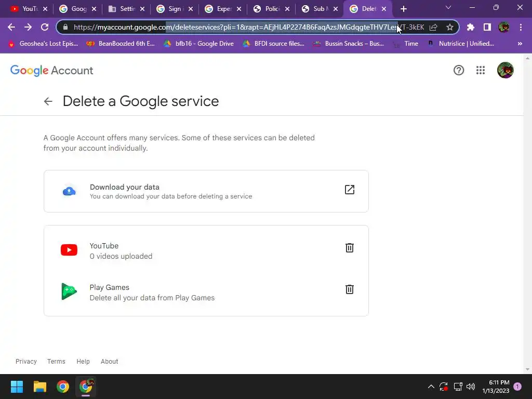Click the browser back button
532x399 pixels.
point(11,27)
